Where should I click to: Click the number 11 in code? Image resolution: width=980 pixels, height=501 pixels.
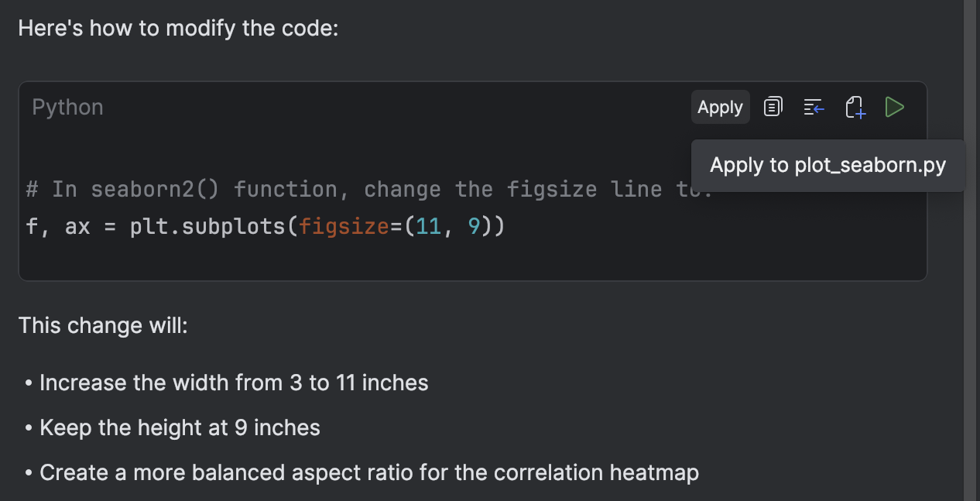pos(429,227)
